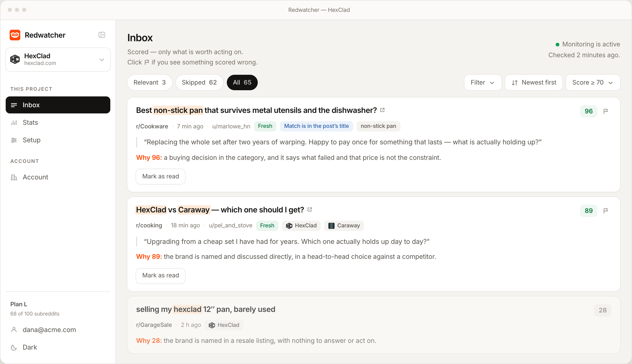Click the 96 score badge

pyautogui.click(x=589, y=111)
